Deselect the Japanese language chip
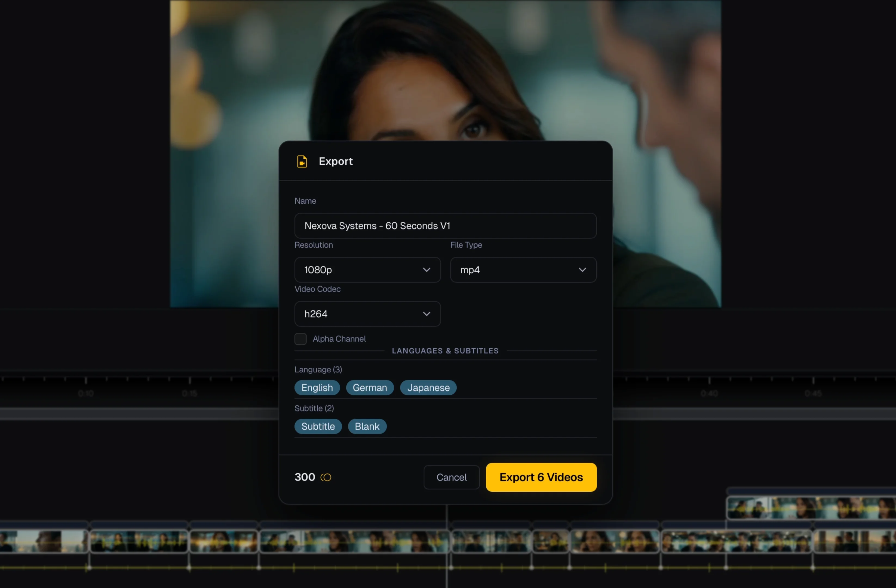 coord(428,387)
